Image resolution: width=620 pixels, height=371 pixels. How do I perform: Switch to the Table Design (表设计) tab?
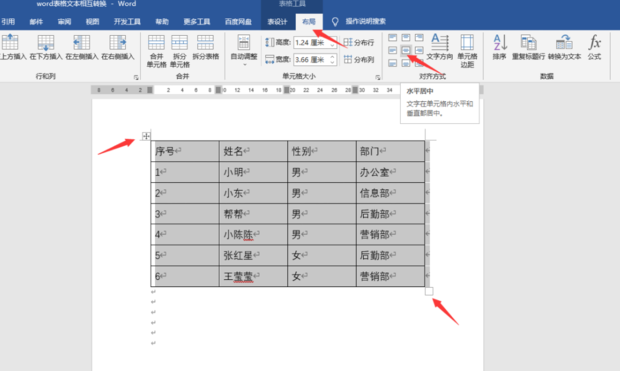(277, 21)
